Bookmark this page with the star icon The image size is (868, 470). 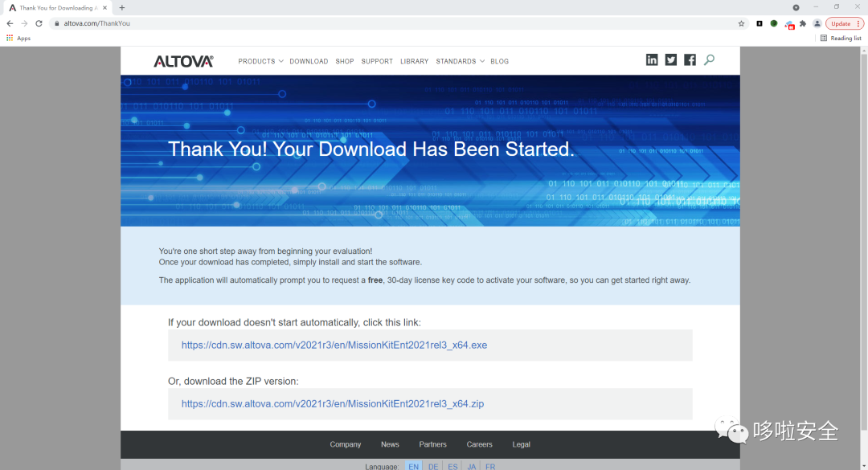point(741,23)
